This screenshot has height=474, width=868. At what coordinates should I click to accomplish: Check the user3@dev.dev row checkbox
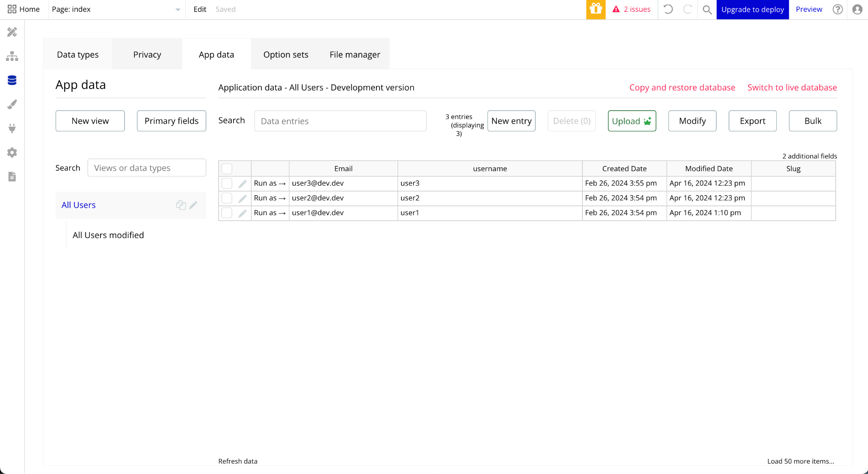227,183
